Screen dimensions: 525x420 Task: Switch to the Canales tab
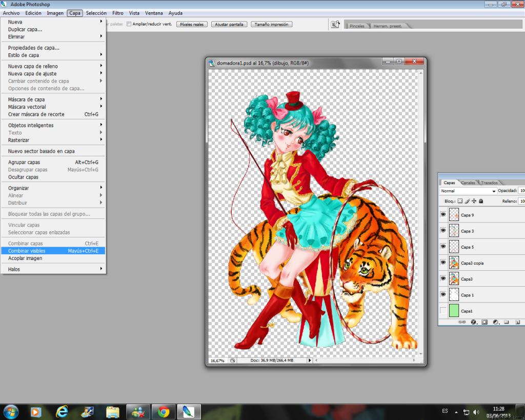pos(468,183)
